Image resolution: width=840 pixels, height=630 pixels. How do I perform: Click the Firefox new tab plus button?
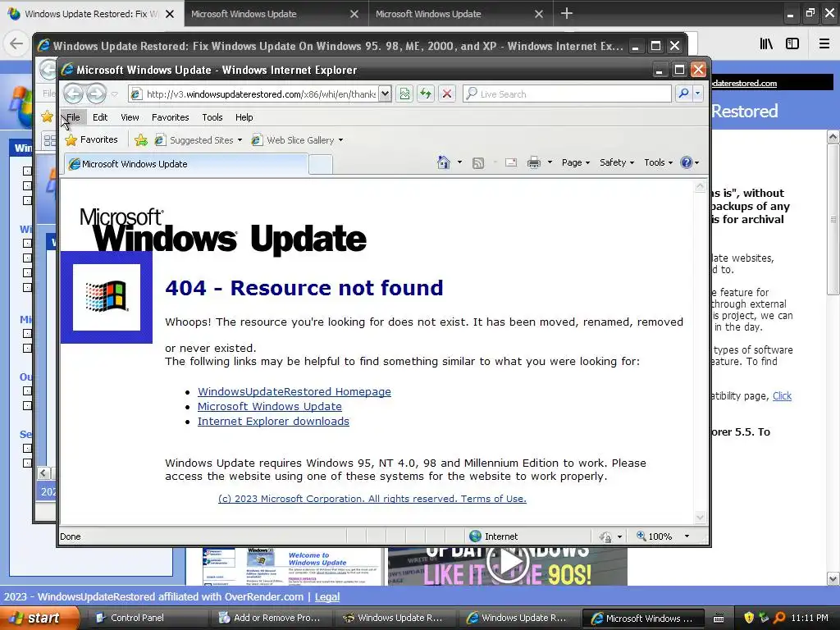(x=566, y=13)
